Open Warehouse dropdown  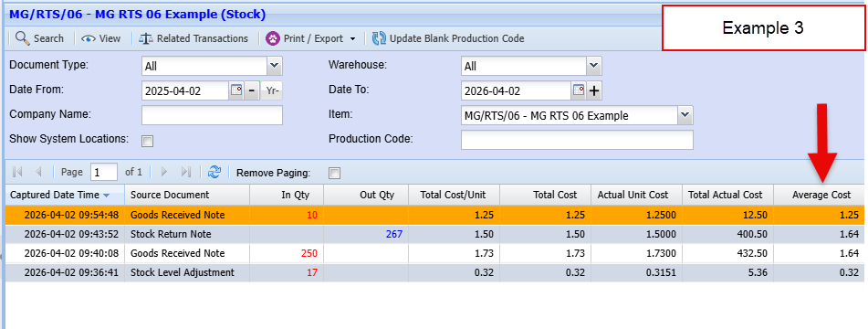[594, 66]
